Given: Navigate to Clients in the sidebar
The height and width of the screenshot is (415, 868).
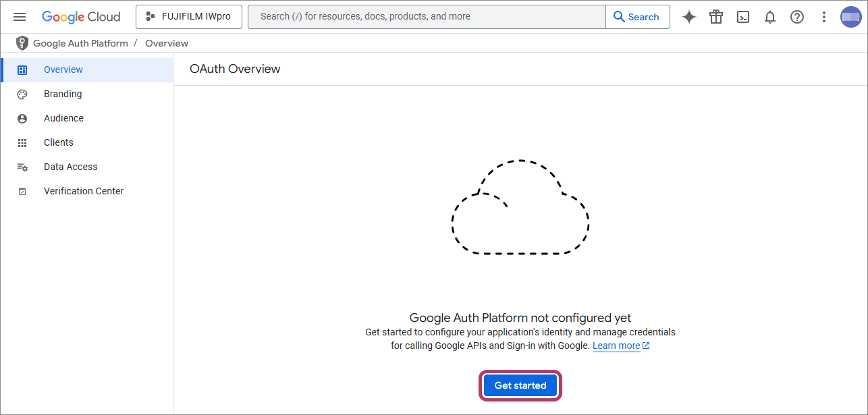Looking at the screenshot, I should tap(59, 142).
